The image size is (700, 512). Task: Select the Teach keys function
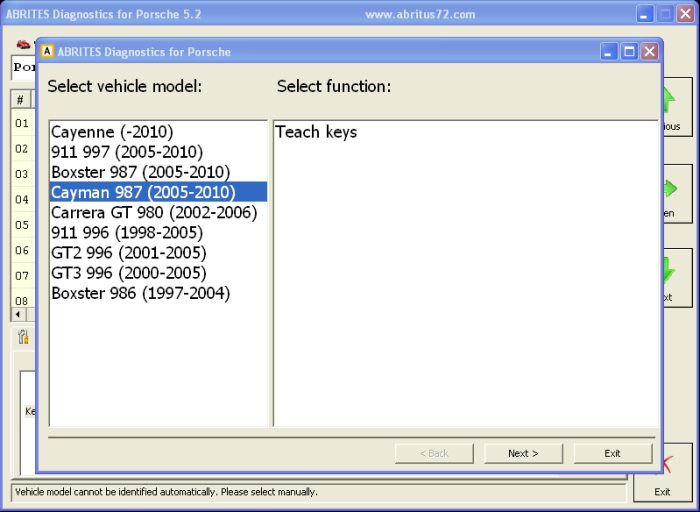pos(316,132)
